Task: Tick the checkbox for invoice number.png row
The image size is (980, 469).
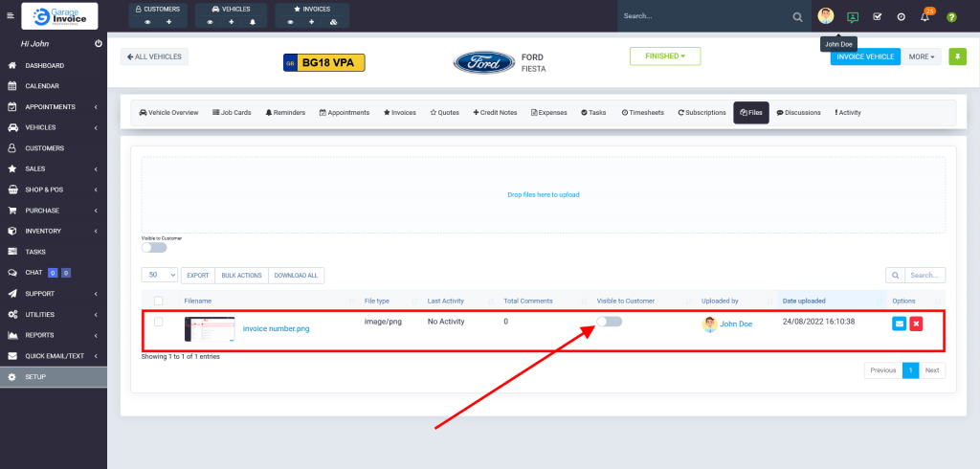Action: point(158,322)
